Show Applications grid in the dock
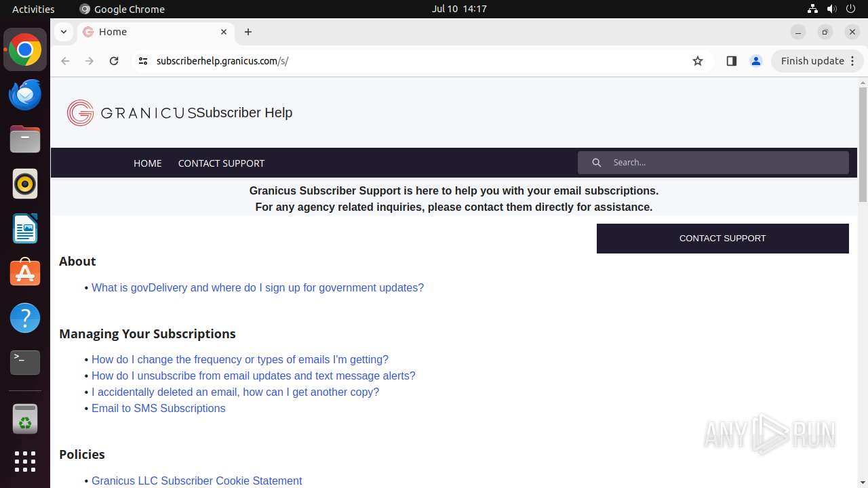Viewport: 868px width, 488px height. tap(25, 462)
